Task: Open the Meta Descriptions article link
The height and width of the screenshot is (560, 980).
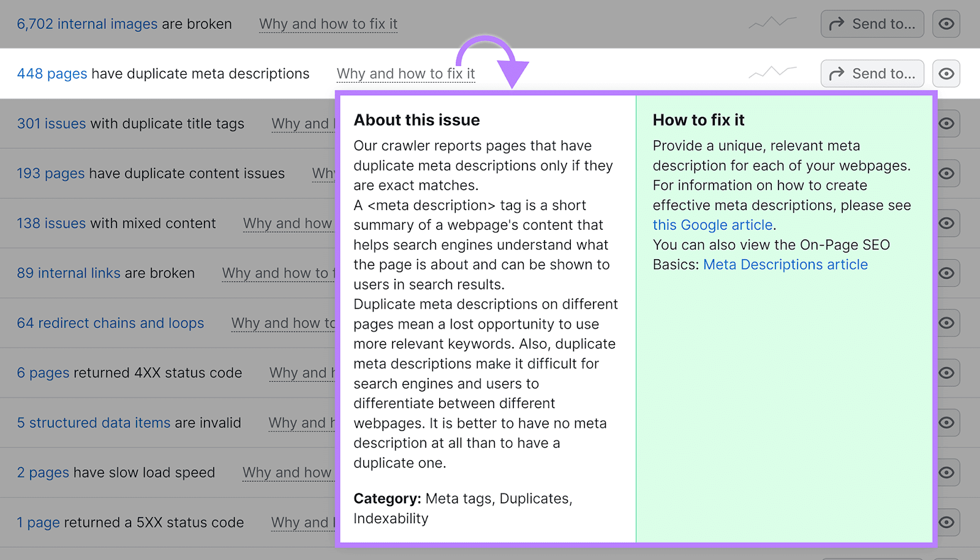Action: click(786, 265)
